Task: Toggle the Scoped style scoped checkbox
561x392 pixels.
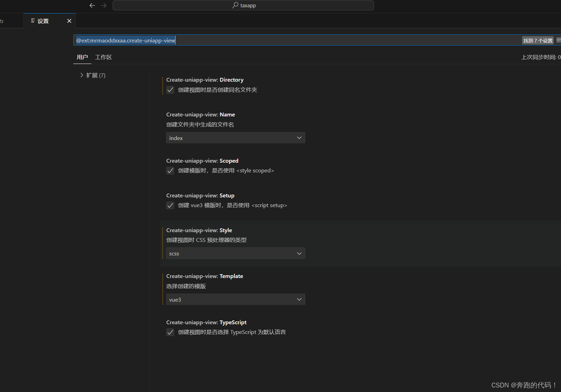Action: 170,171
